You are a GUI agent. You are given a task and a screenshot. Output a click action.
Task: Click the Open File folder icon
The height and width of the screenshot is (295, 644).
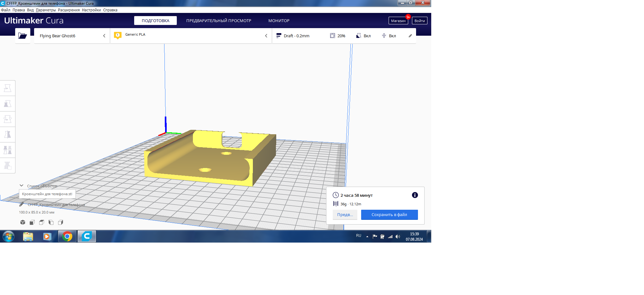pyautogui.click(x=23, y=36)
